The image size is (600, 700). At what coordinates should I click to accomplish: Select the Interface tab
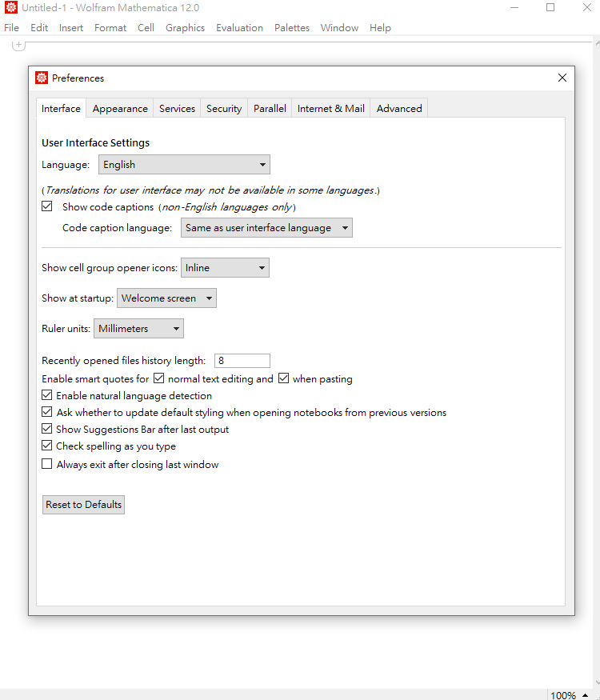point(61,109)
